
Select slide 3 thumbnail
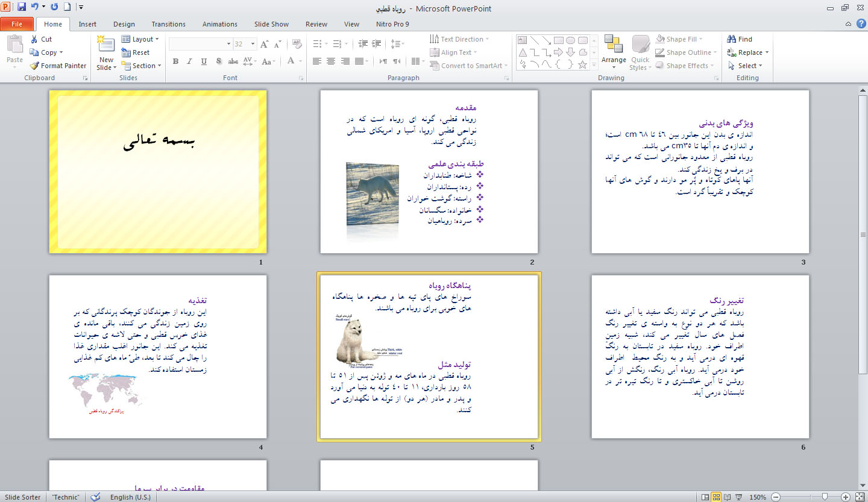(700, 172)
